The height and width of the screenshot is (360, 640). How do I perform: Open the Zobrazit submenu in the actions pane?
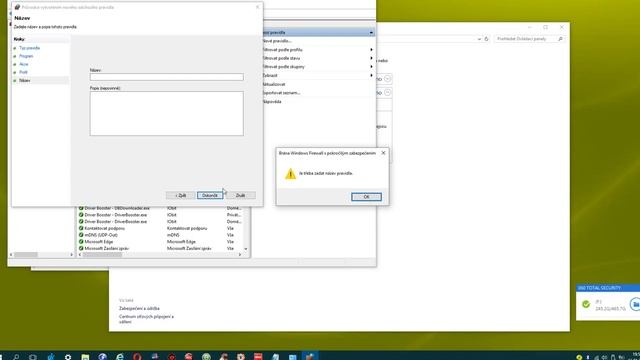[270, 76]
